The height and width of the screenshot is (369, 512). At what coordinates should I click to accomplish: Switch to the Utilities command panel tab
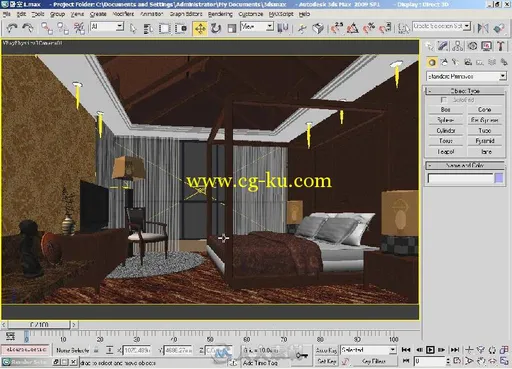click(x=500, y=46)
